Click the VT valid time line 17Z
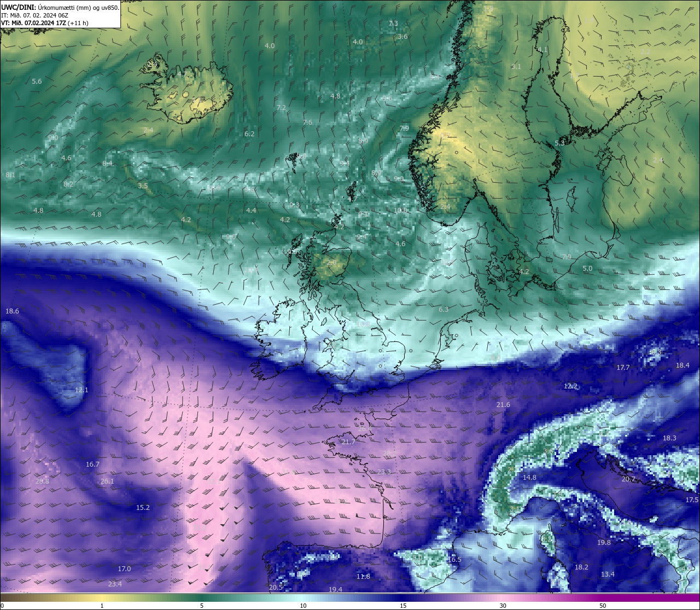Image resolution: width=700 pixels, height=610 pixels. pos(45,23)
